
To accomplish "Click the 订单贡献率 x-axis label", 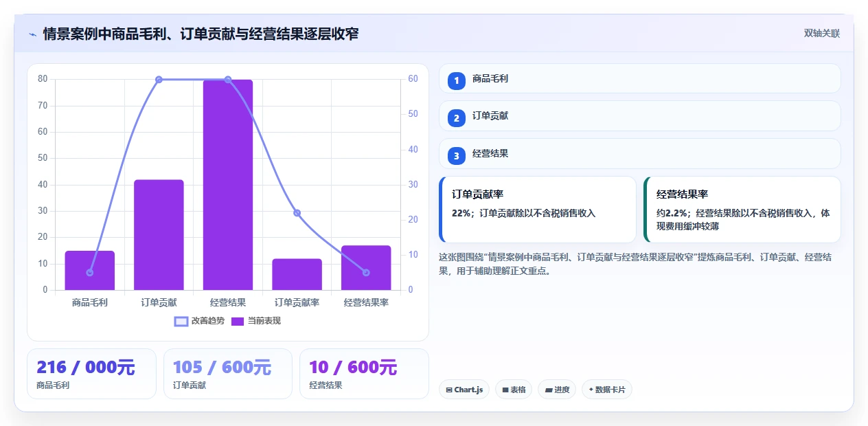I will tap(297, 302).
